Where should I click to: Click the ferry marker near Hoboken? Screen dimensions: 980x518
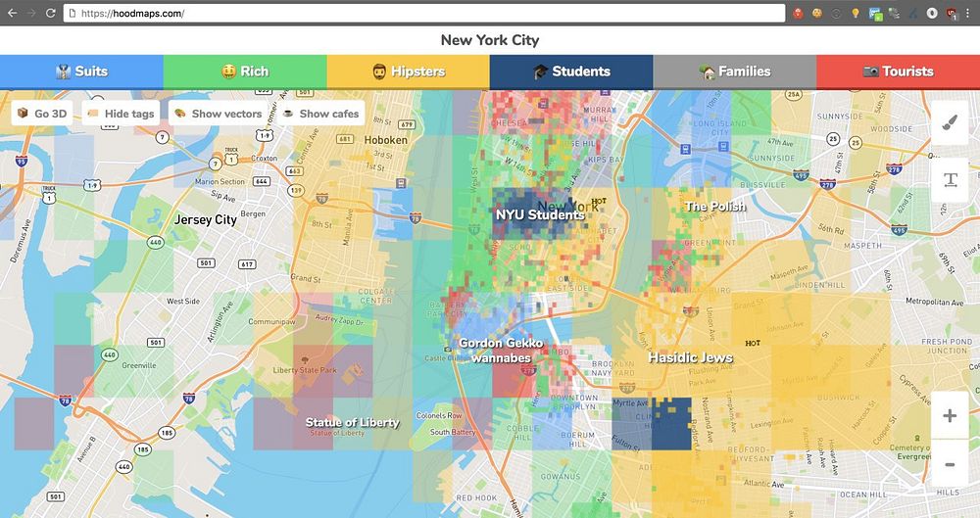pos(401,184)
